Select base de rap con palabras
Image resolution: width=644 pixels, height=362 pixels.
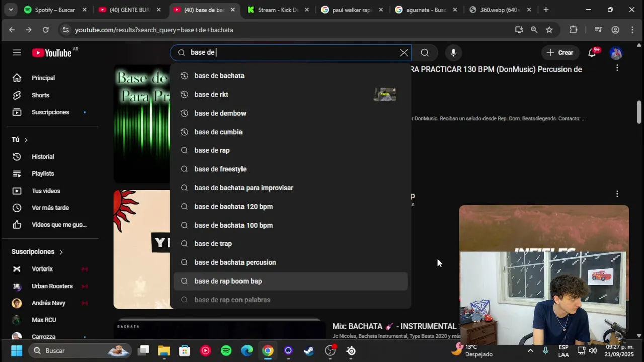click(x=290, y=300)
